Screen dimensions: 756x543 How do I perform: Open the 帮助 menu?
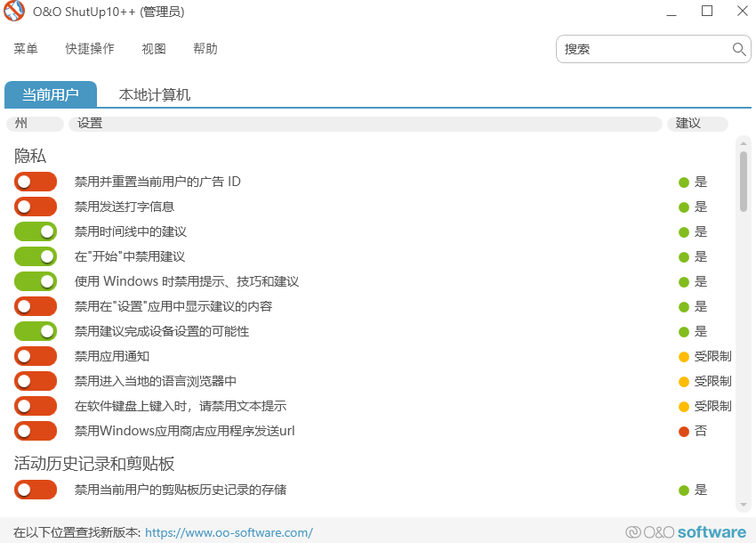tap(205, 49)
